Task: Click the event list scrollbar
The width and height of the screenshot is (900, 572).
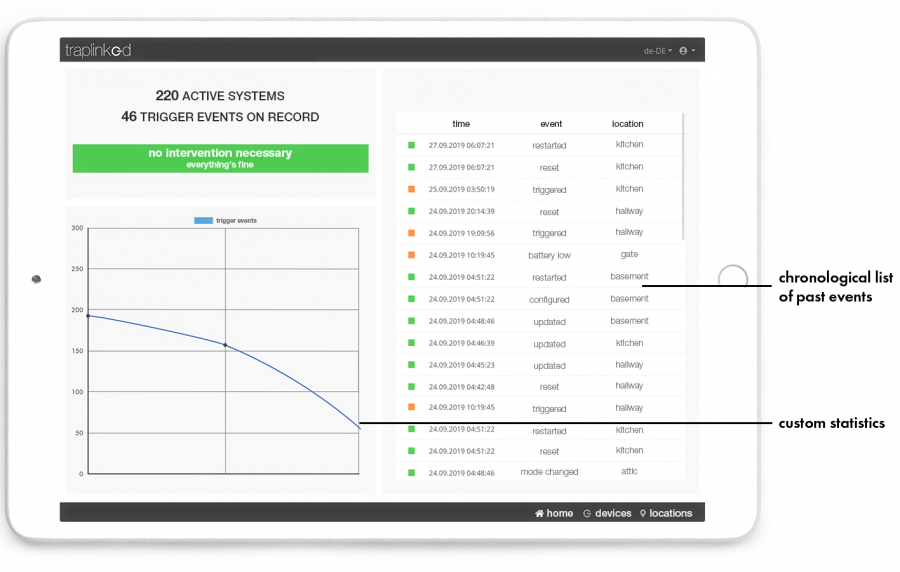Action: tap(683, 177)
